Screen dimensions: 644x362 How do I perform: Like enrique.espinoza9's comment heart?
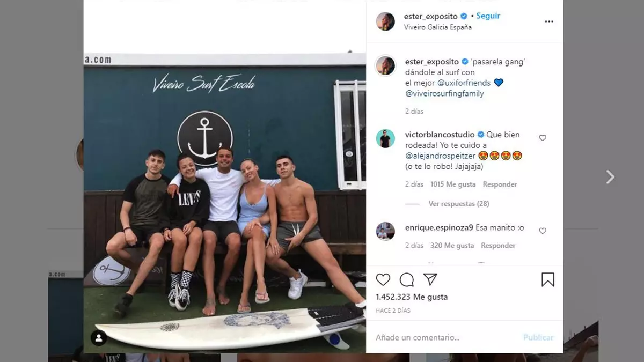(x=543, y=231)
